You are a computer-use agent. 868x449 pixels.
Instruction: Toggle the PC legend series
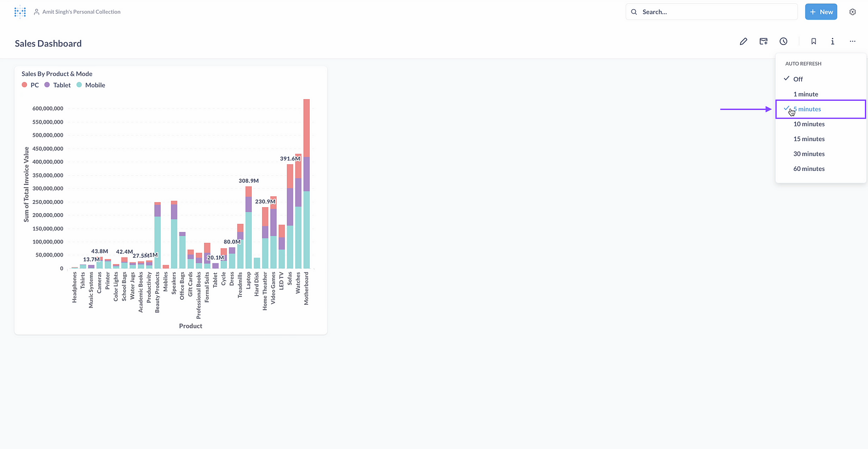(x=31, y=85)
